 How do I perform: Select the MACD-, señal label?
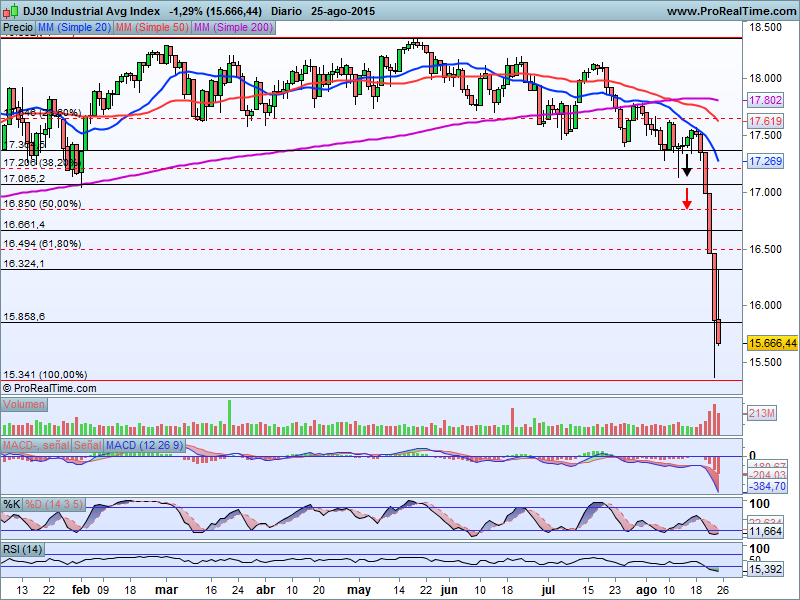36,445
